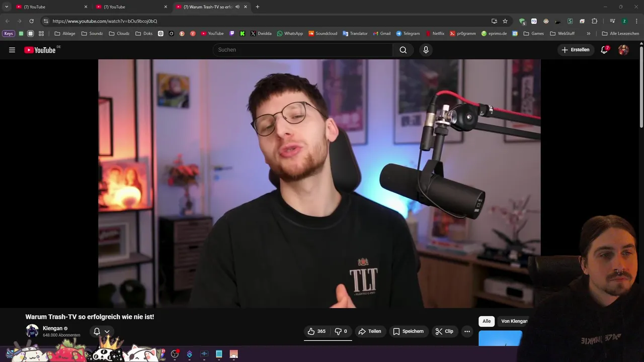Open YouTube notifications bell
Screen dimensions: 644x362
604,50
